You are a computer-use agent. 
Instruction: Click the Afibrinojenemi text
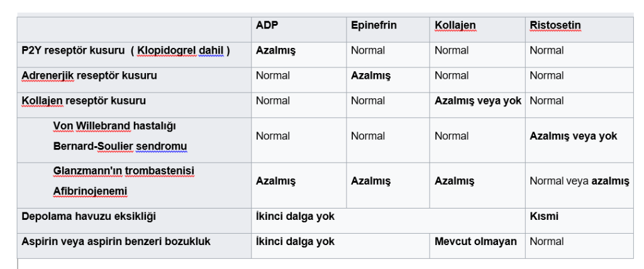pos(90,191)
